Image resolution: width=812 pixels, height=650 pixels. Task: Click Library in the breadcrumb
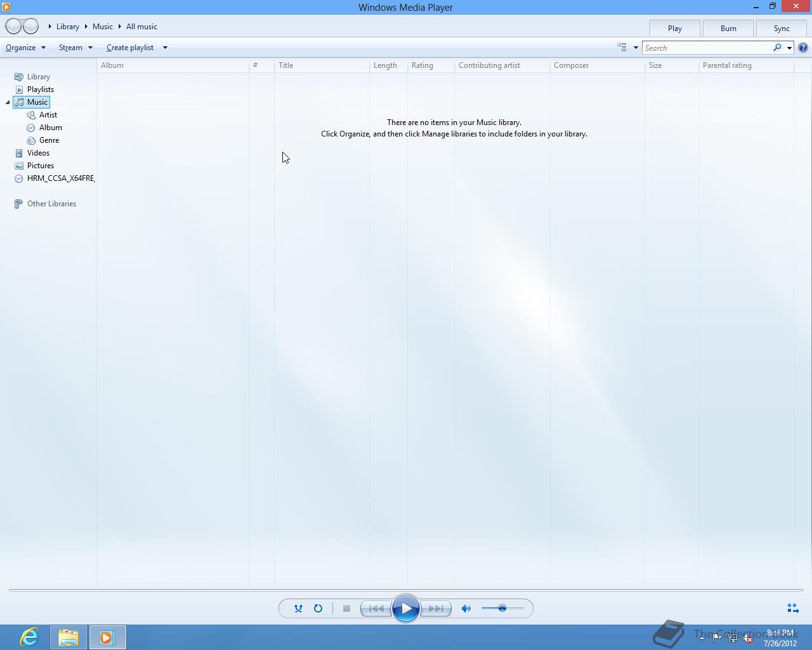pyautogui.click(x=68, y=27)
